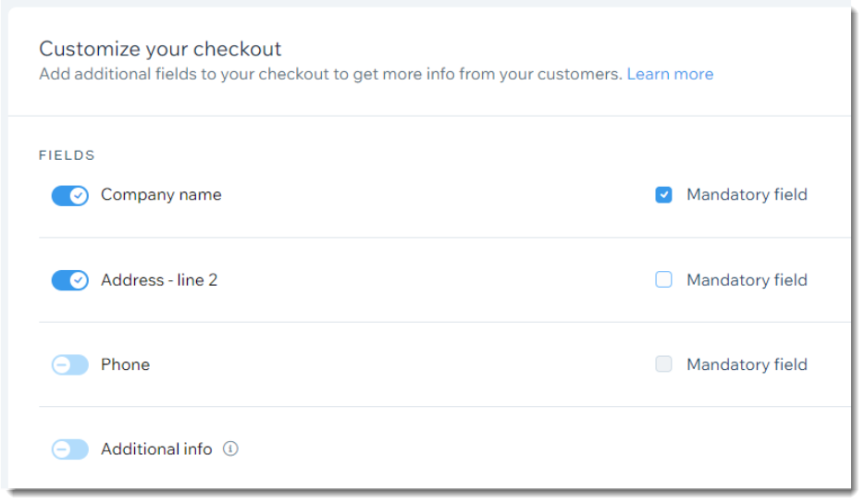Click the minus knob on Additional info switch
The width and height of the screenshot is (865, 504).
(x=62, y=449)
